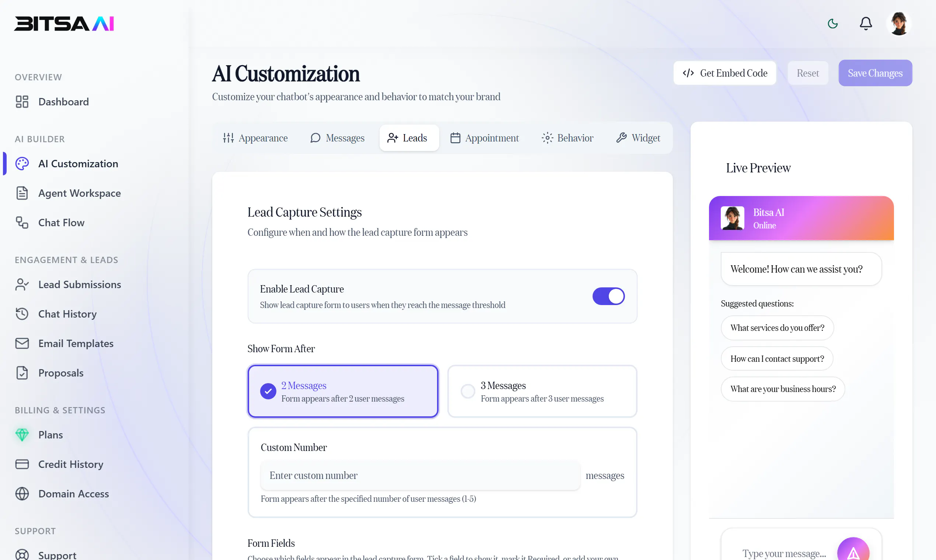Click Bitsa AI avatar in chat preview
Viewport: 936px width, 560px height.
coord(732,218)
